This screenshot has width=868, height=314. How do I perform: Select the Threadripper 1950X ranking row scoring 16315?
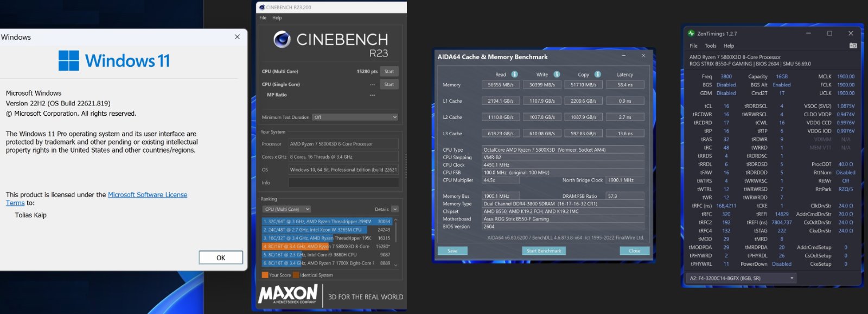[327, 238]
